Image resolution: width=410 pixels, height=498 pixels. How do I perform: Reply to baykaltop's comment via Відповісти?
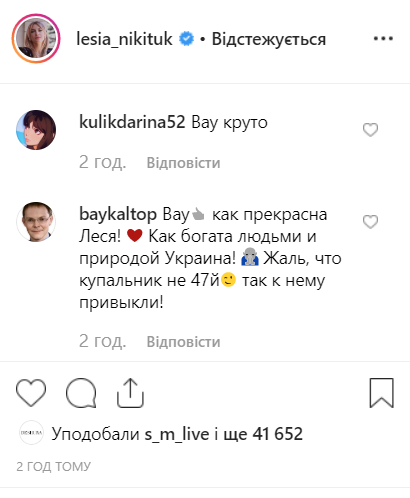(x=183, y=342)
